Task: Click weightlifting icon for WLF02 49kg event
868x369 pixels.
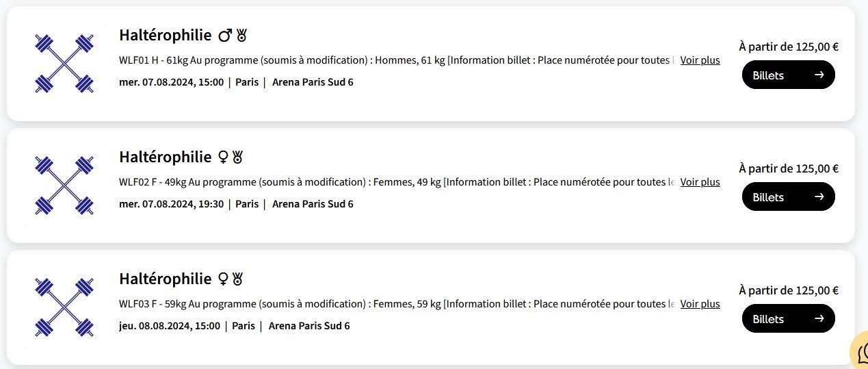Action: click(x=64, y=186)
